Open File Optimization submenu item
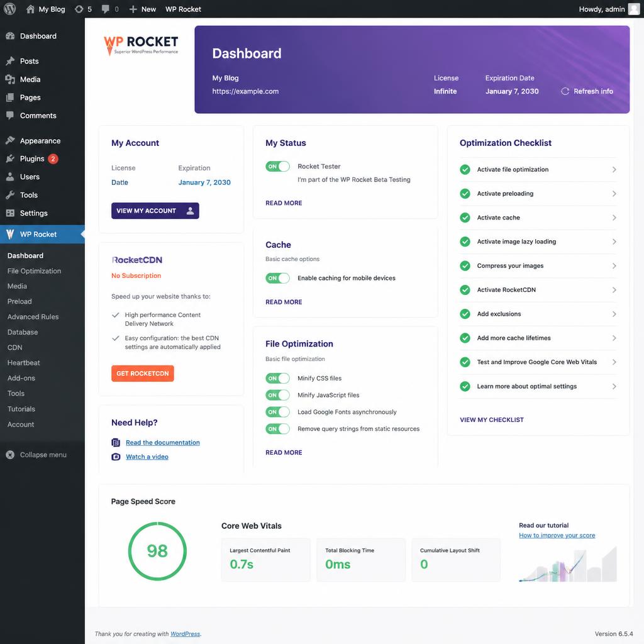Image resolution: width=644 pixels, height=644 pixels. pyautogui.click(x=34, y=270)
